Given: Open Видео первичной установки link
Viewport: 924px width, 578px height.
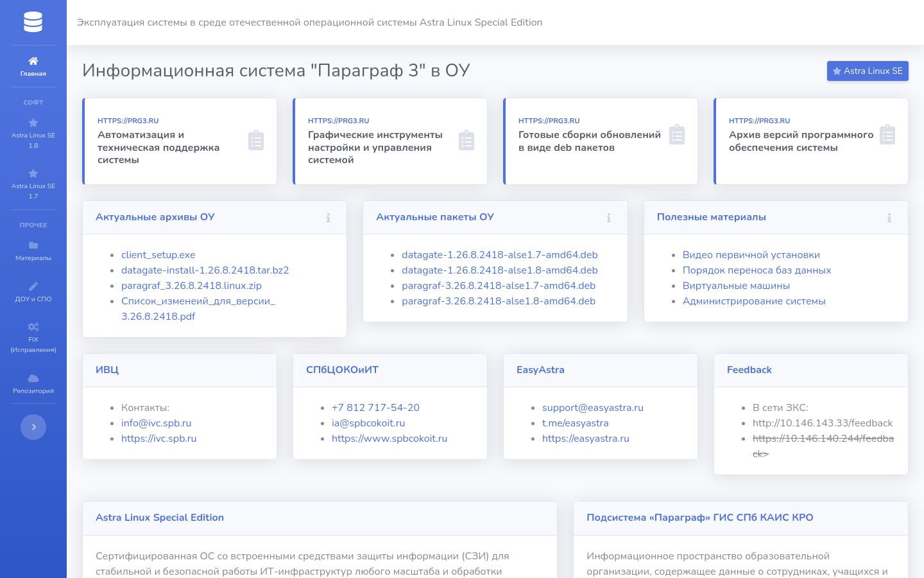Looking at the screenshot, I should [751, 255].
